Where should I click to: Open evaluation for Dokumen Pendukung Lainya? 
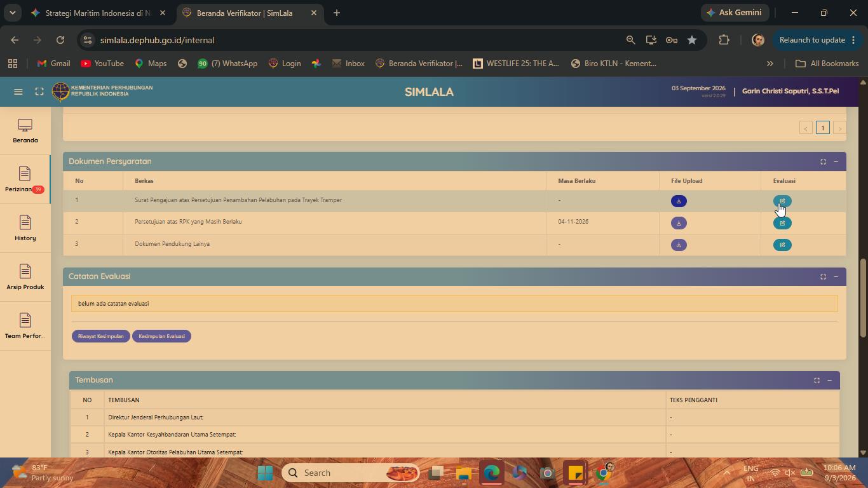pos(782,245)
